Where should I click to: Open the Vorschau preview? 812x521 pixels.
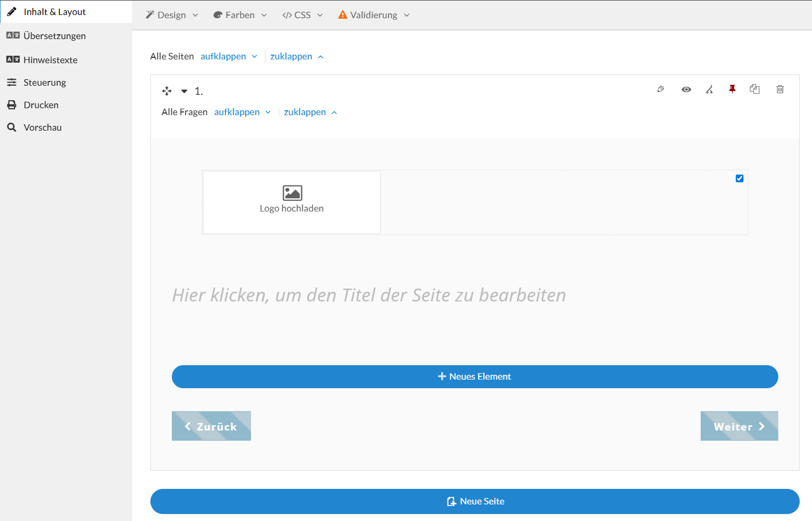(x=42, y=127)
